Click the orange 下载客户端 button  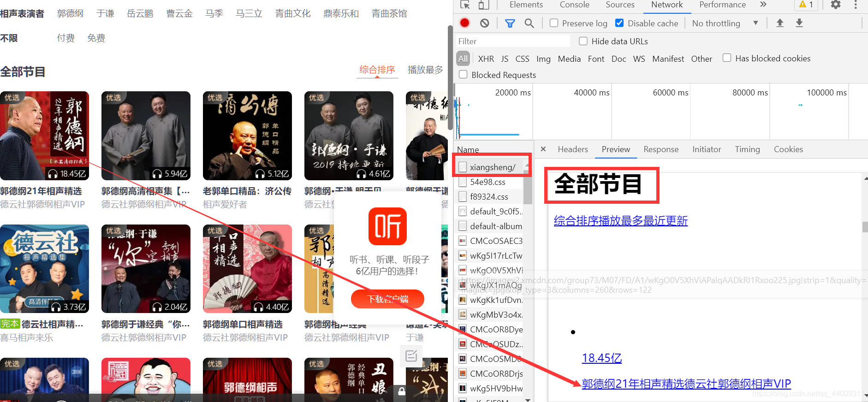[x=387, y=299]
